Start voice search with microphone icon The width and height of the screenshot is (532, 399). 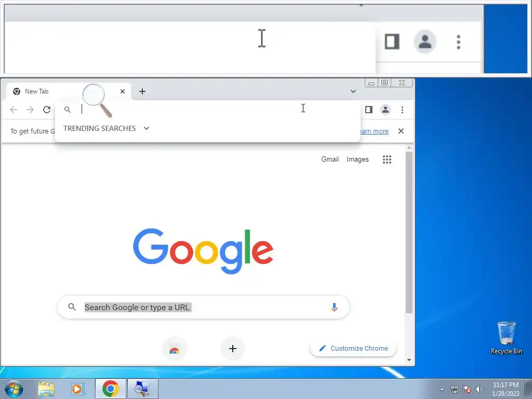coord(334,308)
